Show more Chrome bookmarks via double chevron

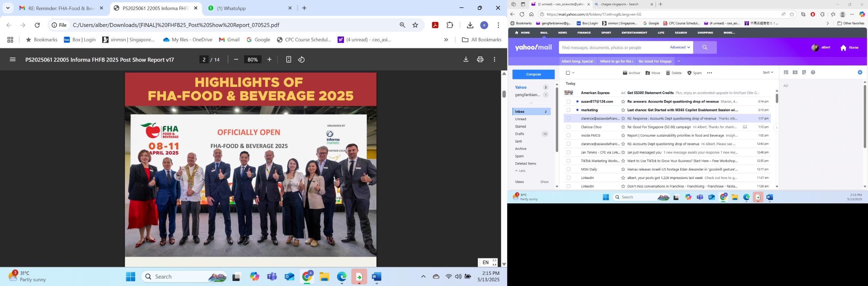(446, 40)
